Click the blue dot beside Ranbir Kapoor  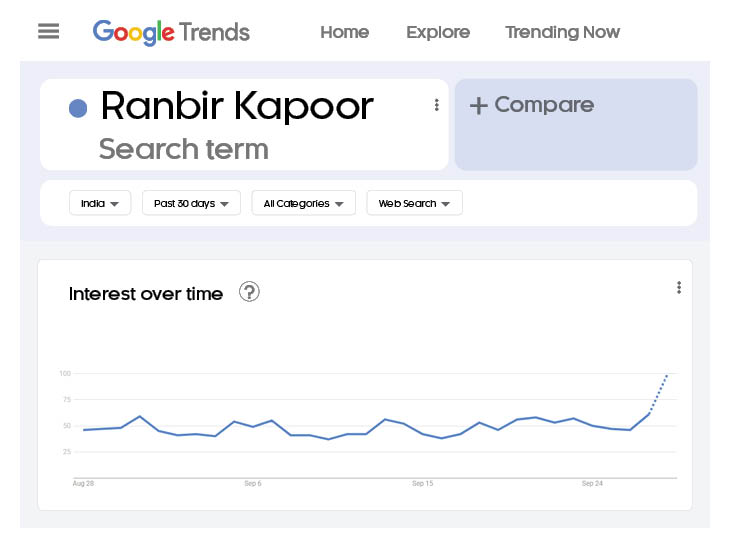78,108
